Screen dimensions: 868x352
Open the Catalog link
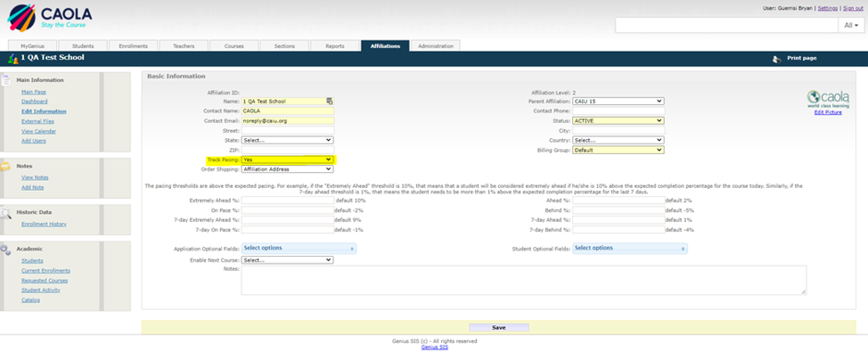click(30, 300)
